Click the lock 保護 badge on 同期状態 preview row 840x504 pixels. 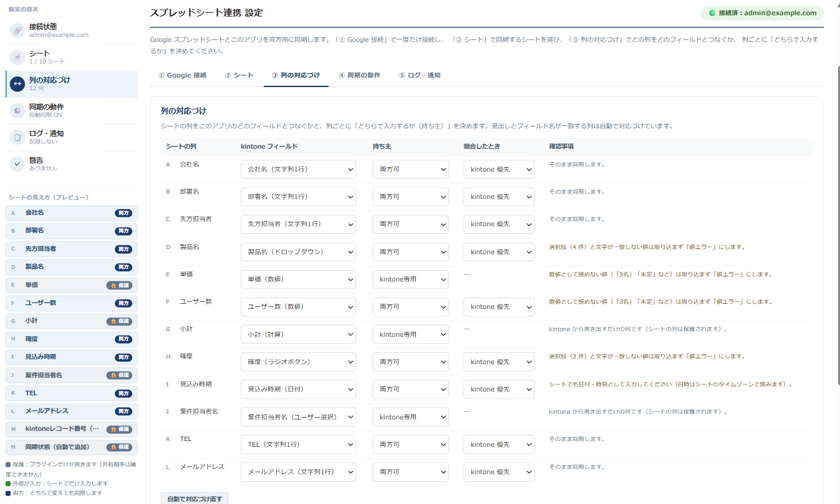[x=119, y=447]
